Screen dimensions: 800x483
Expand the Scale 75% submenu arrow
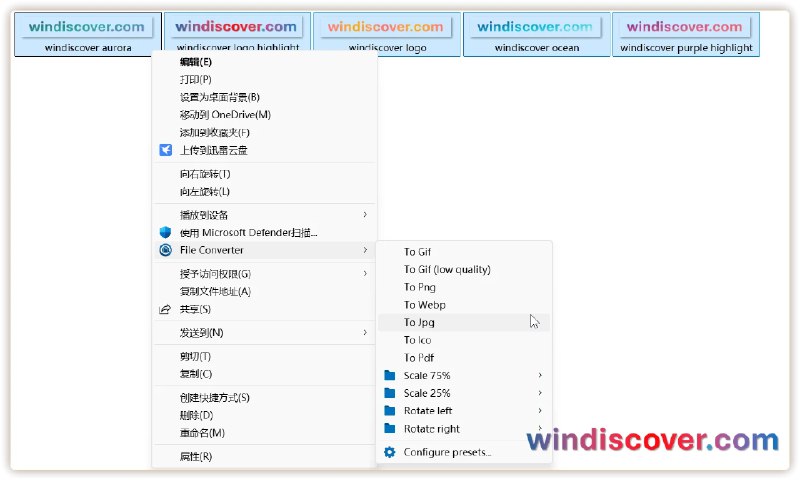tap(540, 375)
